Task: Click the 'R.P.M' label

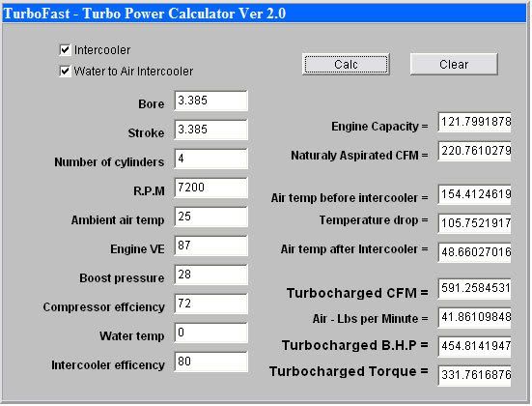Action: click(149, 191)
